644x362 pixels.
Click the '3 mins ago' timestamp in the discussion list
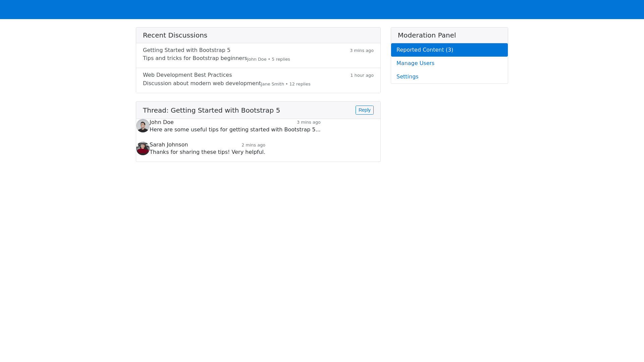coord(362,51)
